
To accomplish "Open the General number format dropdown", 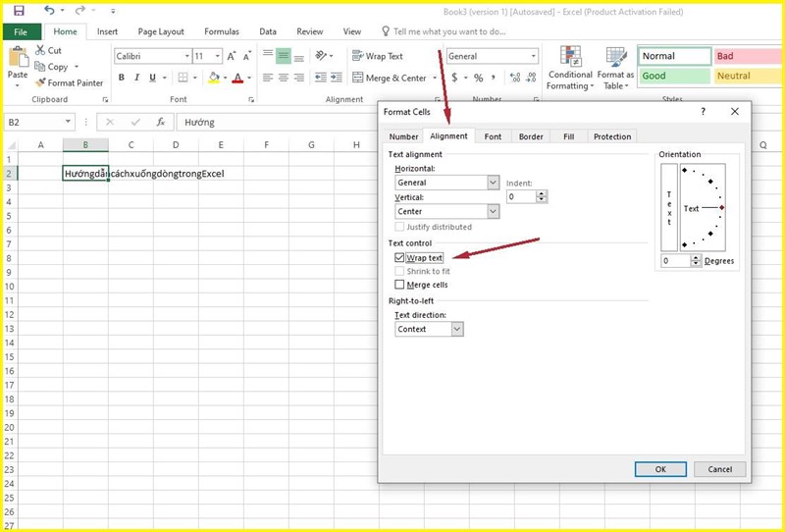I will (x=533, y=56).
